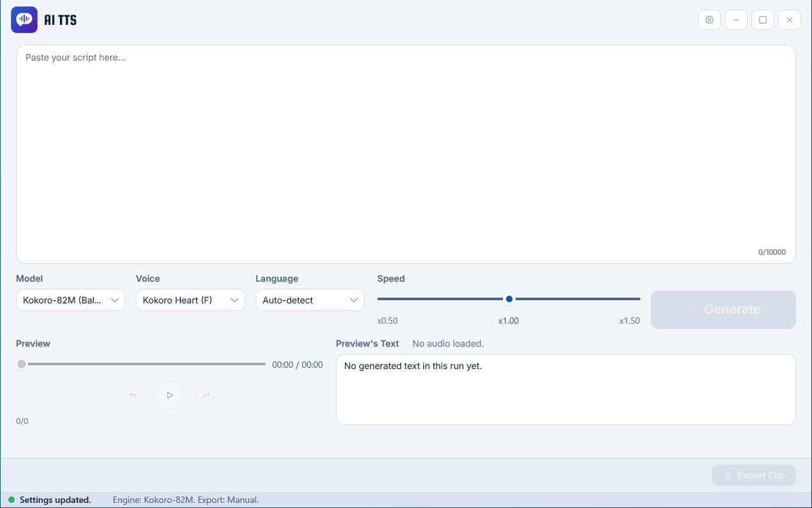The height and width of the screenshot is (508, 812).
Task: Click the Export Clip button
Action: pyautogui.click(x=754, y=475)
